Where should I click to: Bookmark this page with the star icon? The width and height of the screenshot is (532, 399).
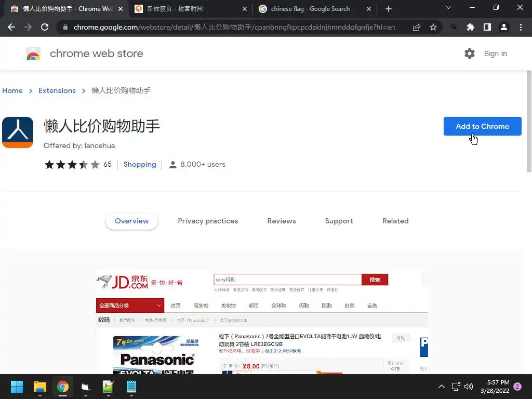click(433, 27)
